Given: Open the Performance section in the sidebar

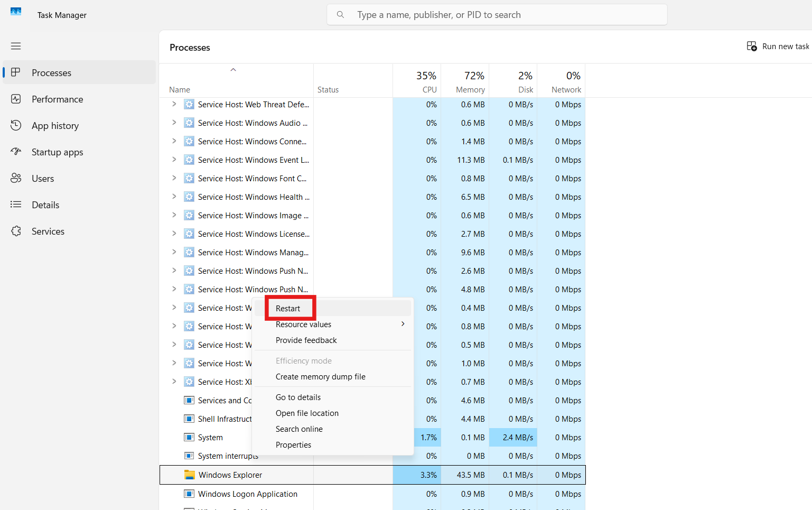Looking at the screenshot, I should (x=57, y=99).
